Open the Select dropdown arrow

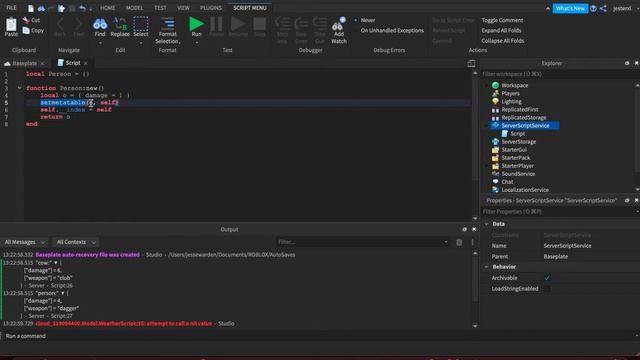pos(141,42)
